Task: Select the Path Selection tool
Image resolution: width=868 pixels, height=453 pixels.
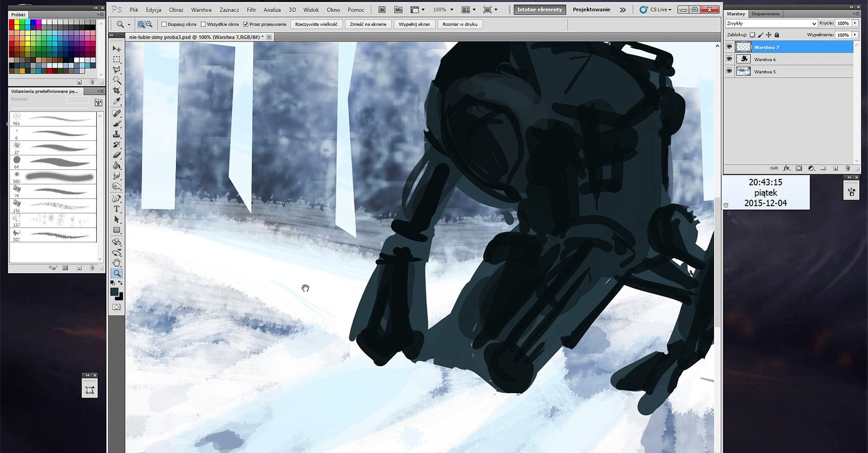Action: 116,220
